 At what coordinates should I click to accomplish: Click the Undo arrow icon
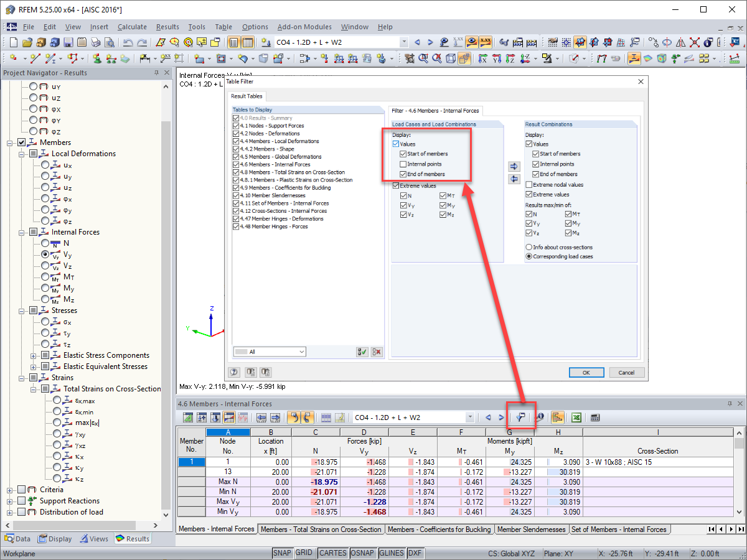click(x=128, y=42)
